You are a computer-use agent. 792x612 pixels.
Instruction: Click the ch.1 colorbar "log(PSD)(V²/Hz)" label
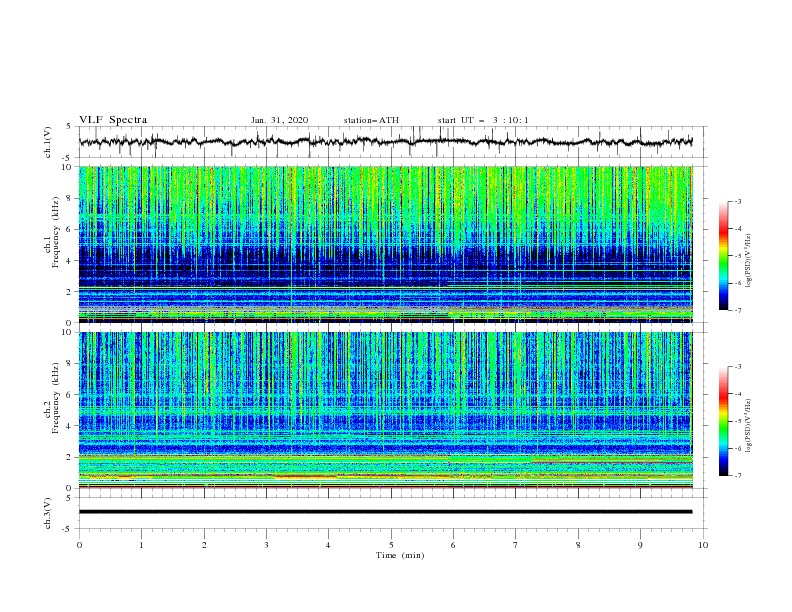(748, 261)
